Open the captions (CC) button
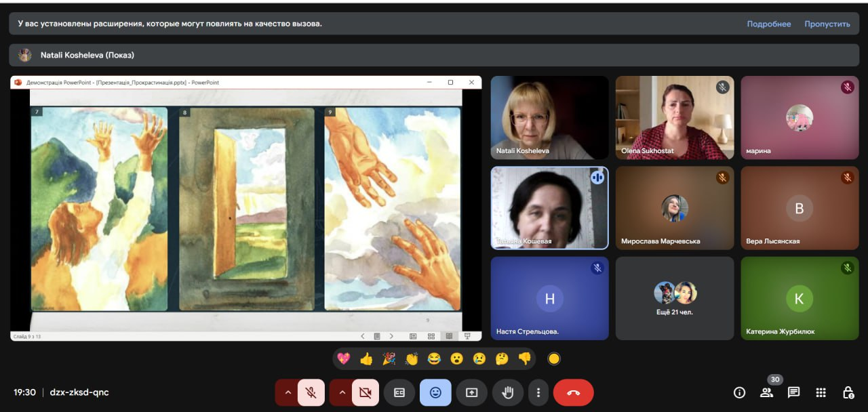This screenshot has width=868, height=412. click(x=399, y=392)
